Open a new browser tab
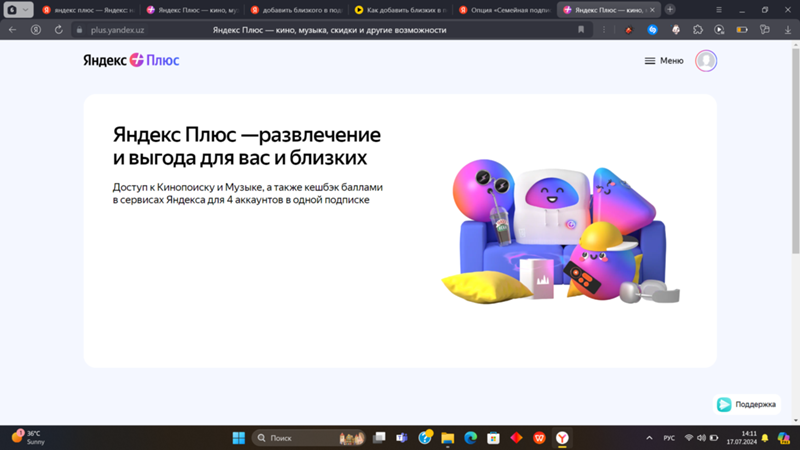Viewport: 800px width, 450px height. tap(670, 10)
